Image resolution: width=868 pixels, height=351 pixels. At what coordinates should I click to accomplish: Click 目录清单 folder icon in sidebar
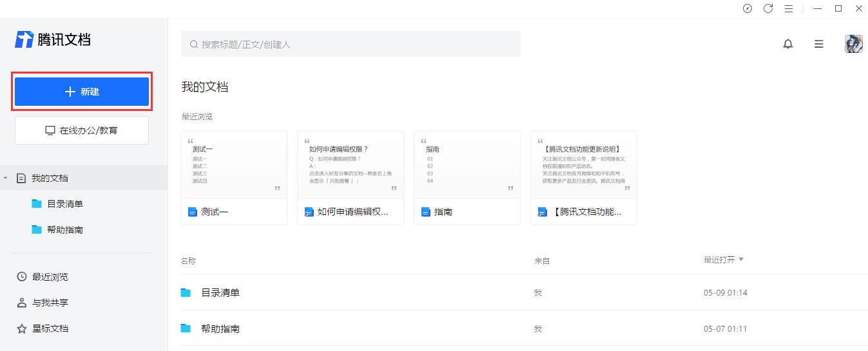pyautogui.click(x=37, y=204)
